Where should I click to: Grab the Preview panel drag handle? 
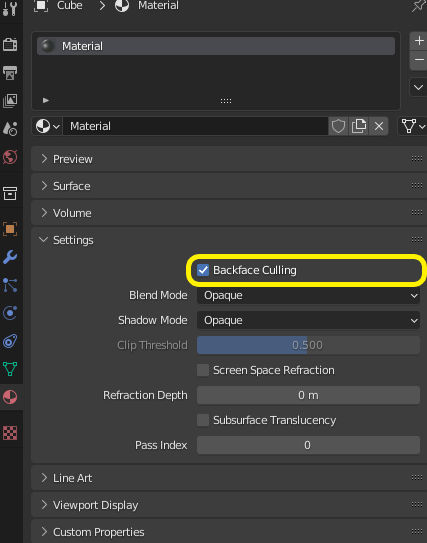tap(417, 159)
